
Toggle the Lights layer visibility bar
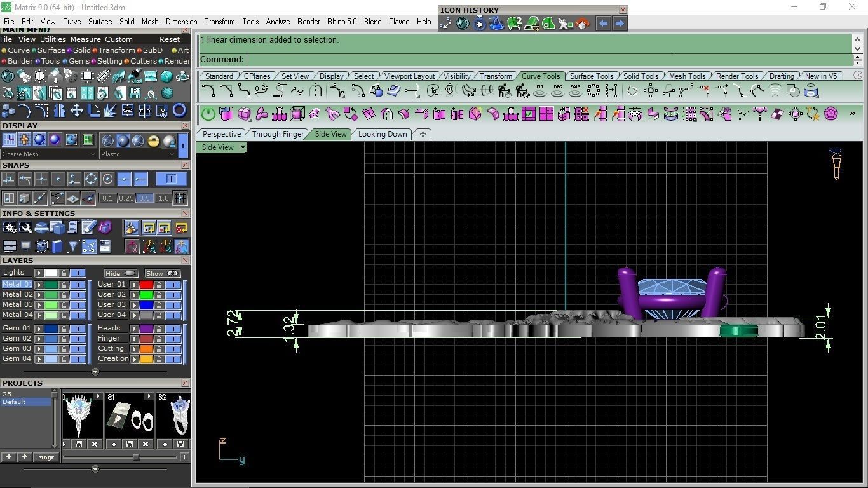pos(78,273)
